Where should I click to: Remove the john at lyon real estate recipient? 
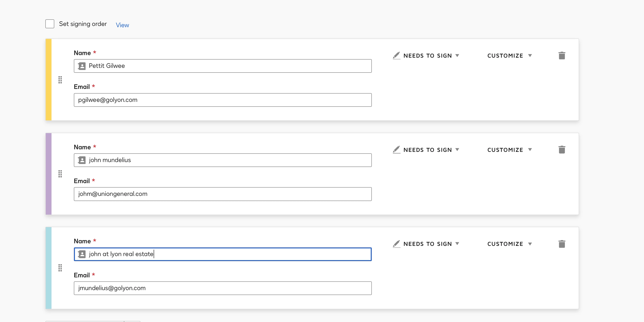click(561, 244)
